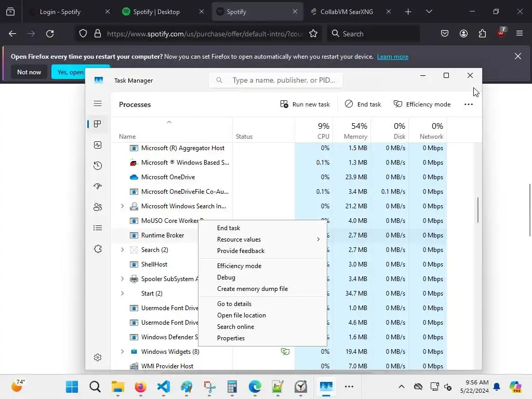Expand Microsoft Windows Search Indexer row
532x399 pixels.
point(122,206)
